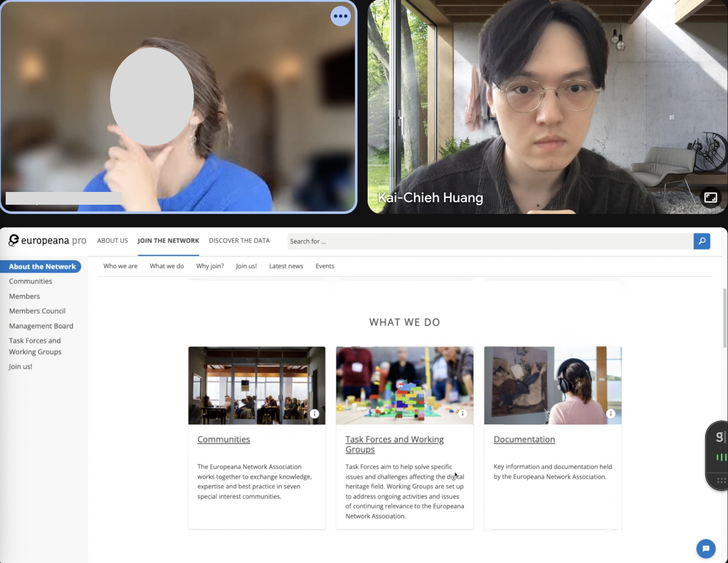Image resolution: width=728 pixels, height=563 pixels.
Task: Open the Communities card link
Action: coord(223,439)
